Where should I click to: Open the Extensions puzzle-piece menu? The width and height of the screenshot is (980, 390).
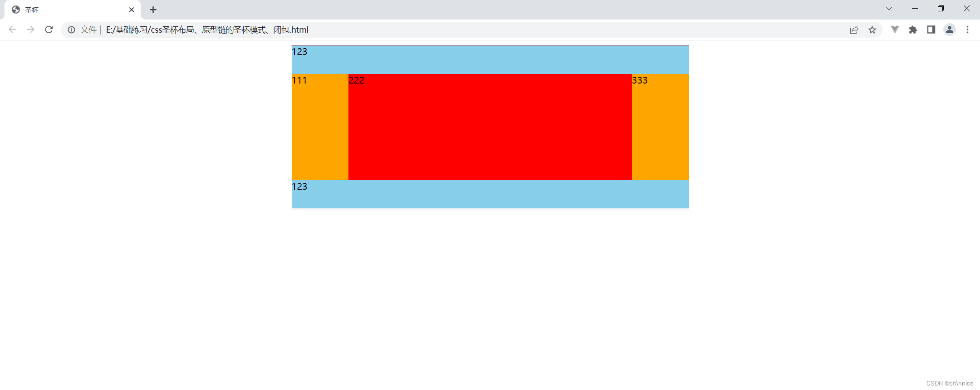913,30
